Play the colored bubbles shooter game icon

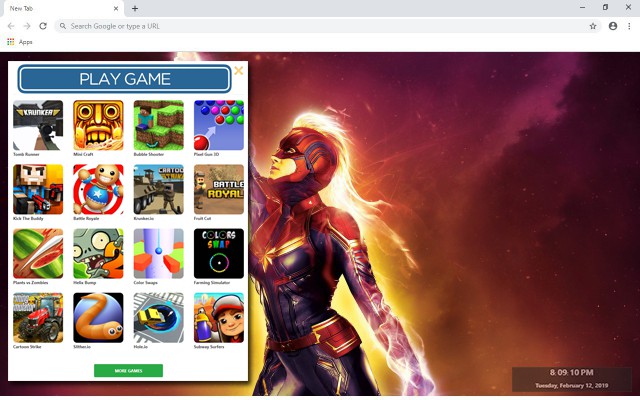(219, 125)
